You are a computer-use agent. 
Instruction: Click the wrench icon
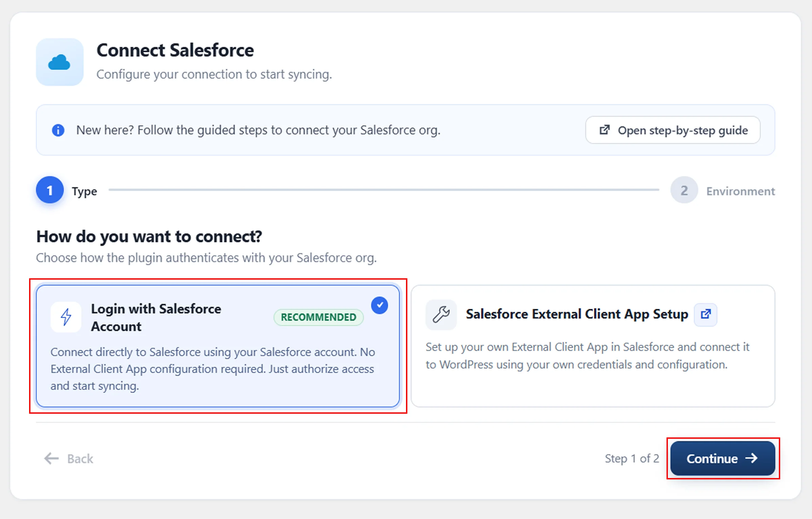441,314
